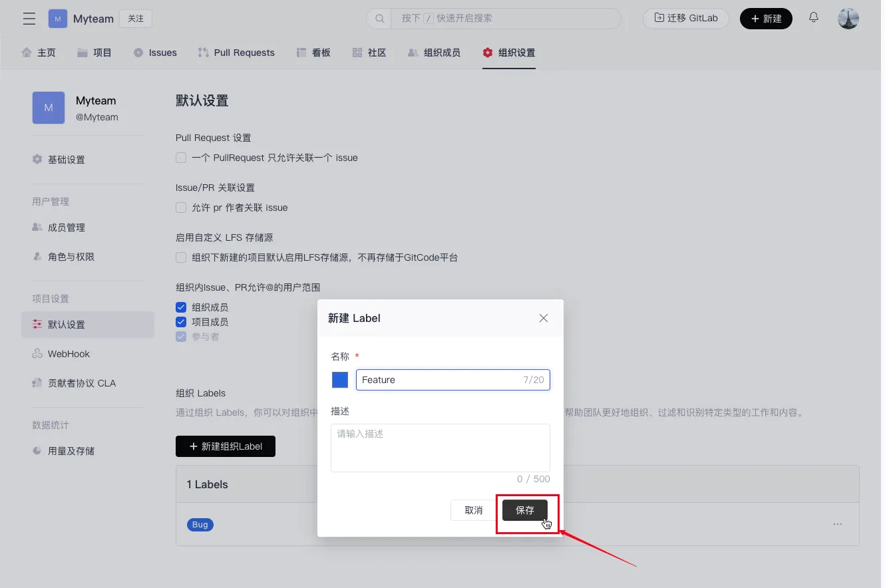Uncheck the 组织成员 checkbox
The width and height of the screenshot is (885, 588).
click(181, 307)
